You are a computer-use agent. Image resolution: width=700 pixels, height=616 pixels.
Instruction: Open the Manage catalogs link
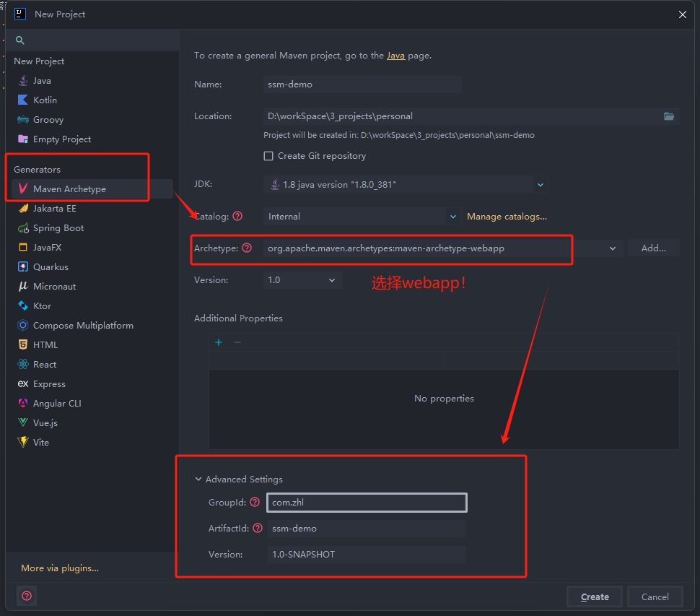coord(507,217)
